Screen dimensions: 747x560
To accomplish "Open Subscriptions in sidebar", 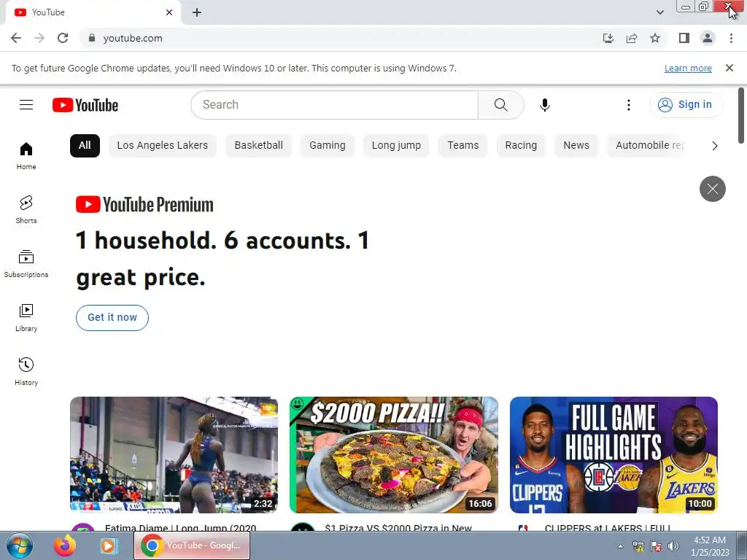I will [x=26, y=264].
